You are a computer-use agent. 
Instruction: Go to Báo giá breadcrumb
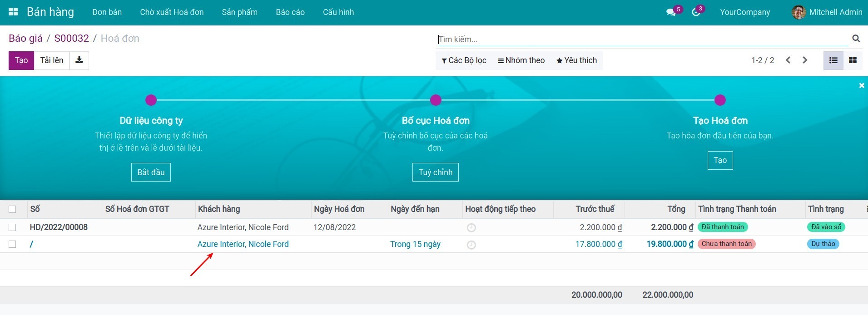click(x=25, y=38)
